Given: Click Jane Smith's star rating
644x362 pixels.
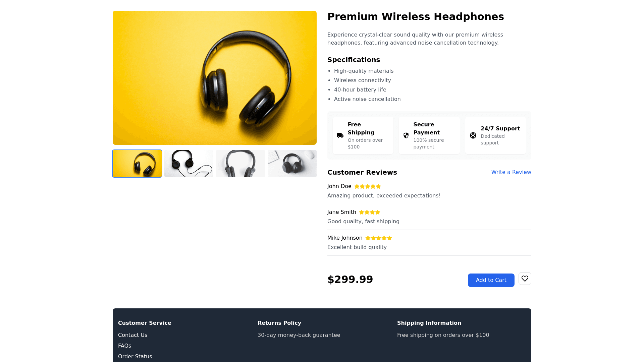Looking at the screenshot, I should (x=370, y=212).
